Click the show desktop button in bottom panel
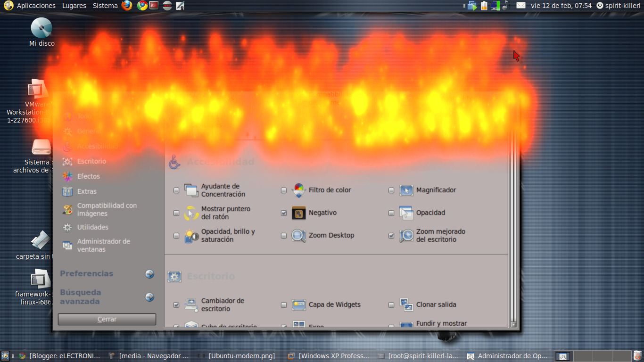Viewport: 644px width, 362px height. point(5,356)
